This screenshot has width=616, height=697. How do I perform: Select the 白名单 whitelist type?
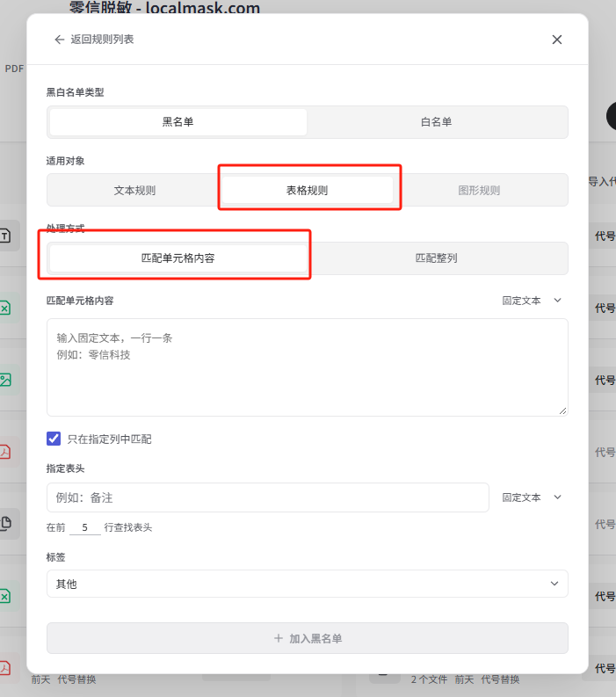coord(437,122)
